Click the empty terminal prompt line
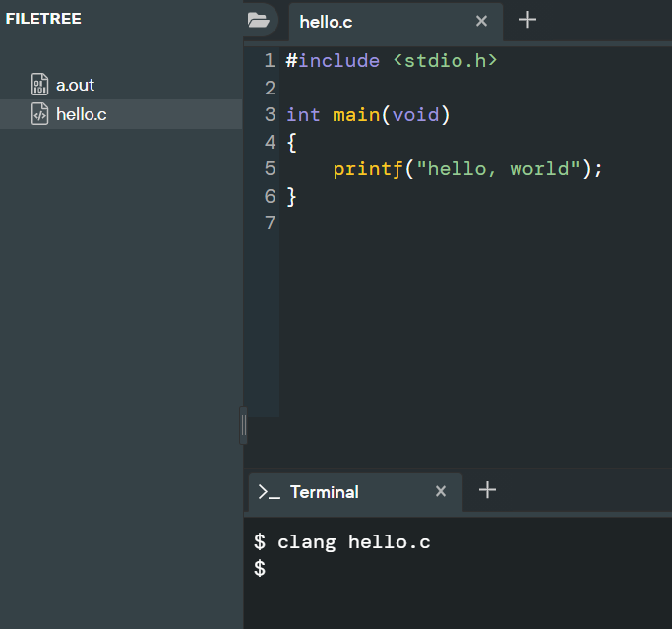The height and width of the screenshot is (629, 672). [260, 569]
